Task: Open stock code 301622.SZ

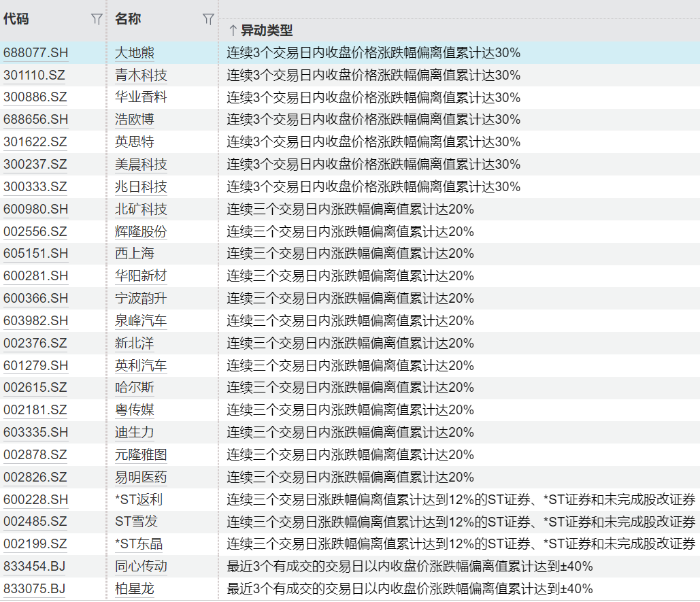Action: (35, 142)
